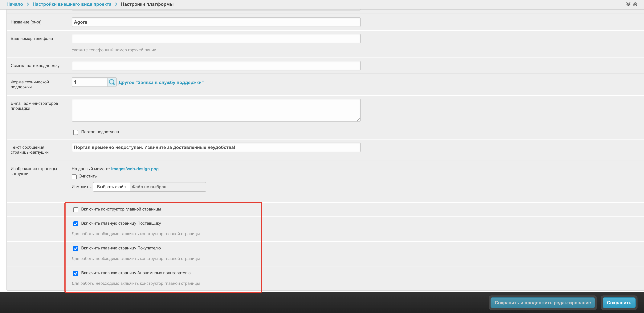The image size is (644, 313).
Task: Toggle the Портал недоступен checkbox
Action: coord(75,132)
